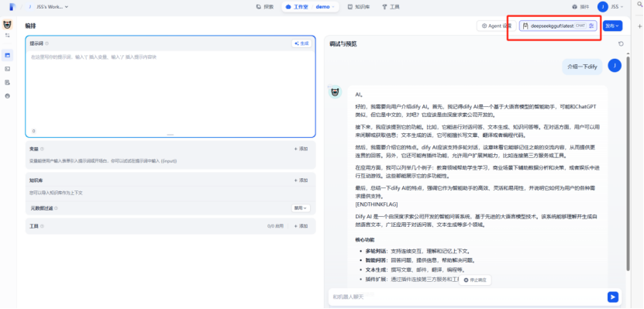The width and height of the screenshot is (644, 309).
Task: Add a knowledge base with 知识库 添加
Action: (301, 180)
